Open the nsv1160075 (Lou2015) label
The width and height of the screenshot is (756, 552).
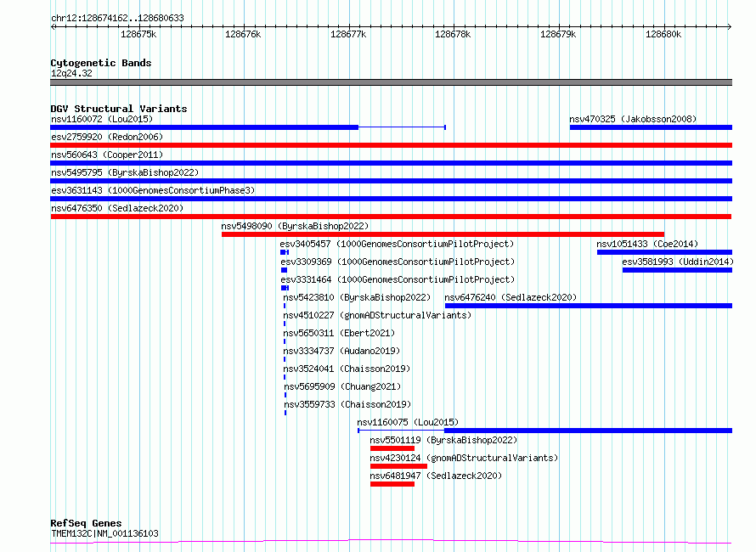point(408,422)
